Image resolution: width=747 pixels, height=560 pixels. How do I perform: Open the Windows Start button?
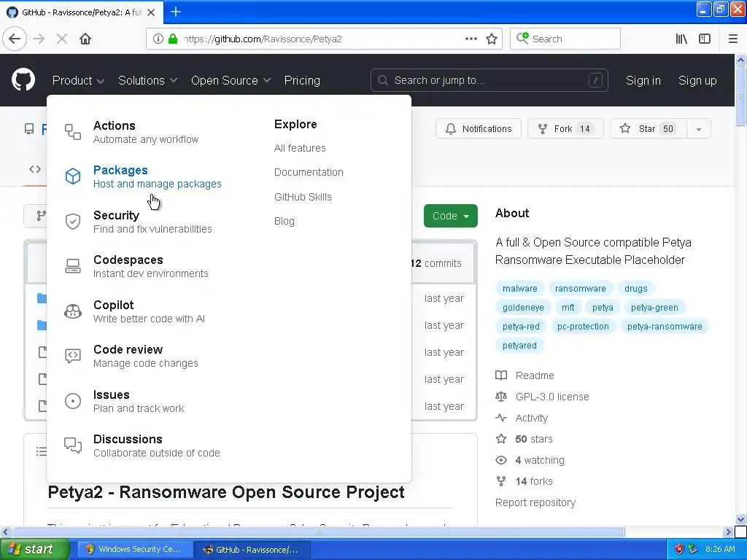point(35,549)
